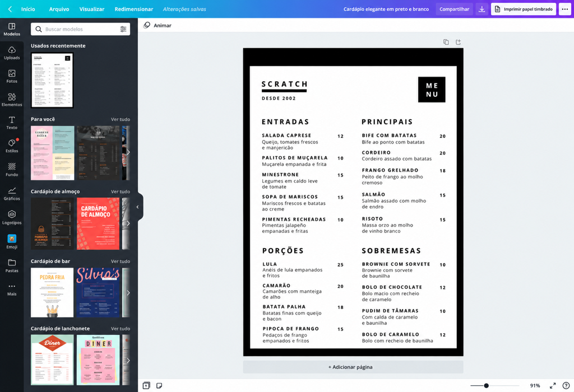
Task: Open the Modelos sidebar tab
Action: point(12,29)
